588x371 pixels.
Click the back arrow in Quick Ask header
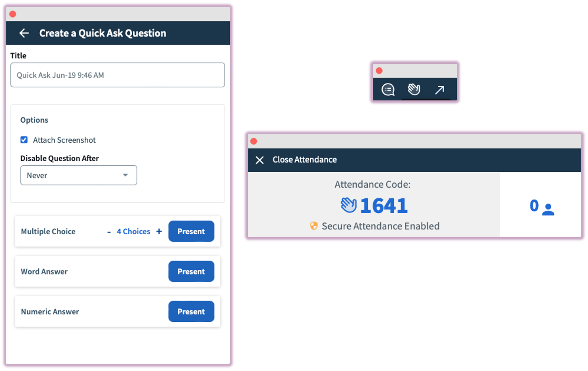24,33
